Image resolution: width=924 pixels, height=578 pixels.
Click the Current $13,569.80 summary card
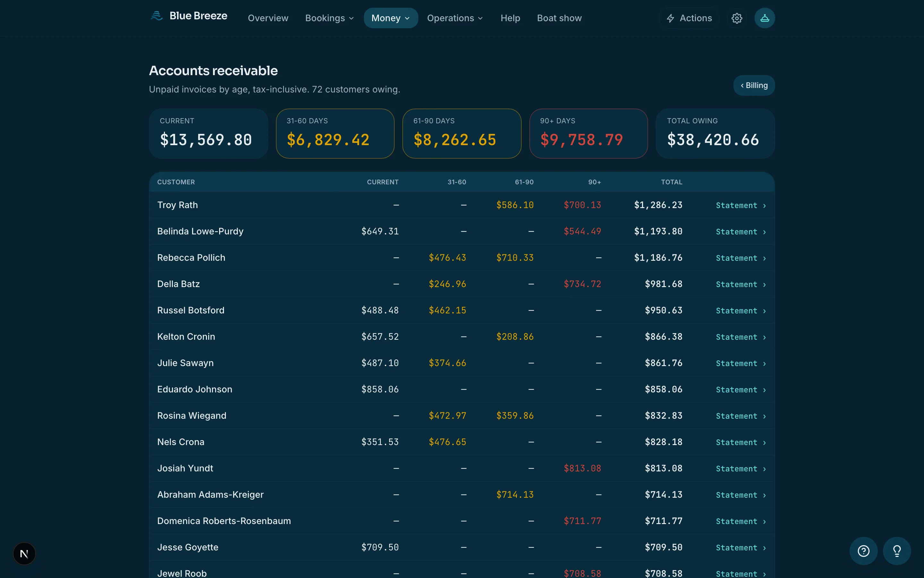(209, 133)
